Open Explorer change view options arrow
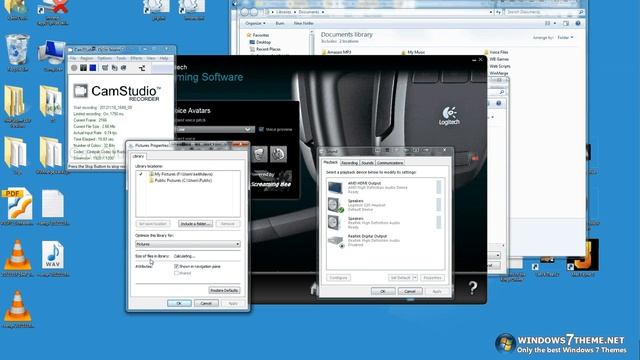The image size is (640, 360). point(555,24)
